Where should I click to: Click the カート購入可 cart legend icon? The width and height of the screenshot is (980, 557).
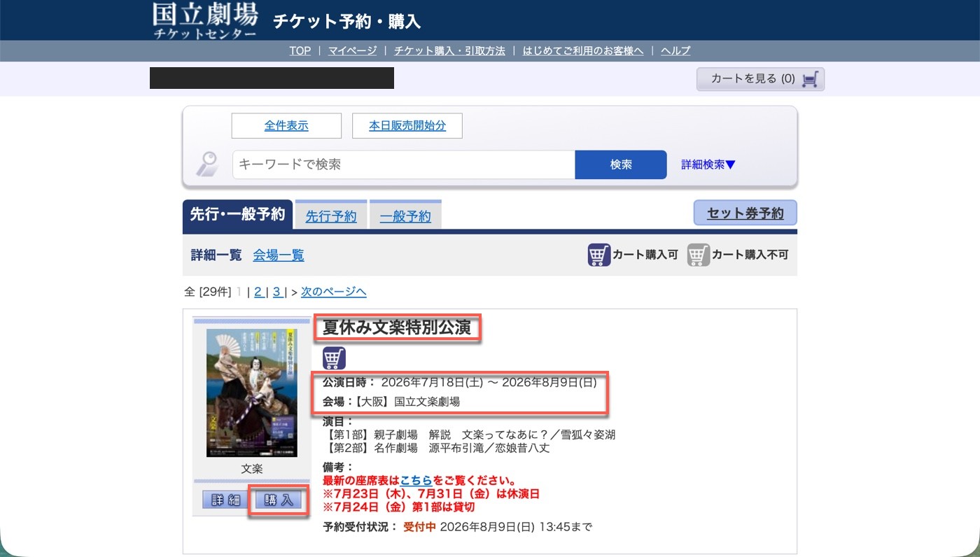click(599, 255)
